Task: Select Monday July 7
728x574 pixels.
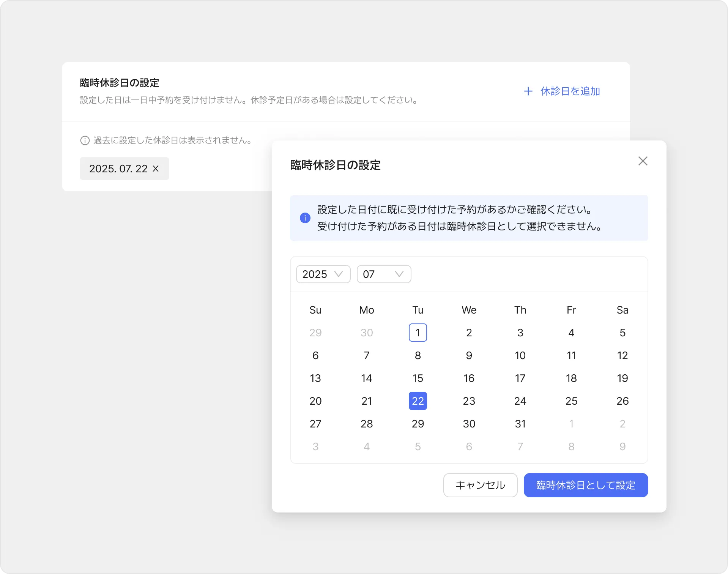Action: 367,355
